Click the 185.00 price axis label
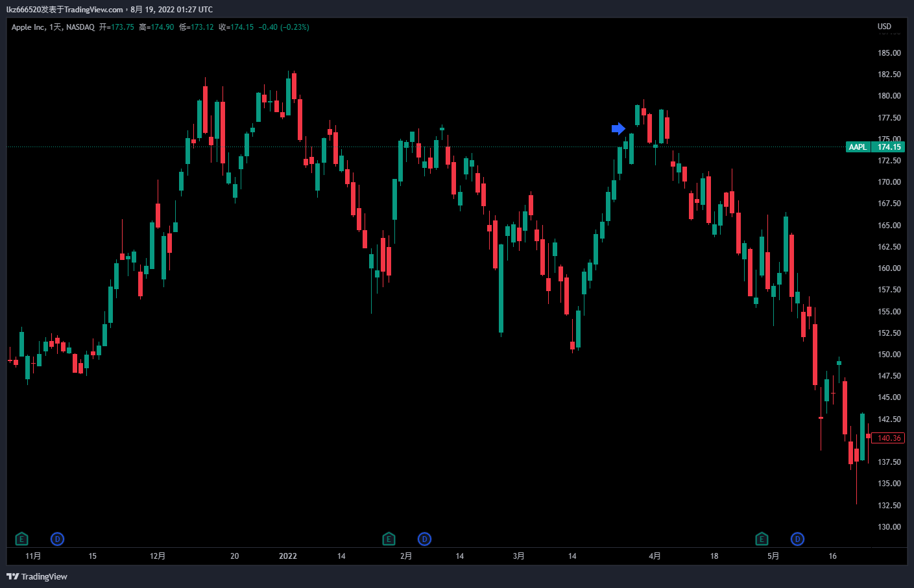Screen dimensions: 914x588 point(889,53)
